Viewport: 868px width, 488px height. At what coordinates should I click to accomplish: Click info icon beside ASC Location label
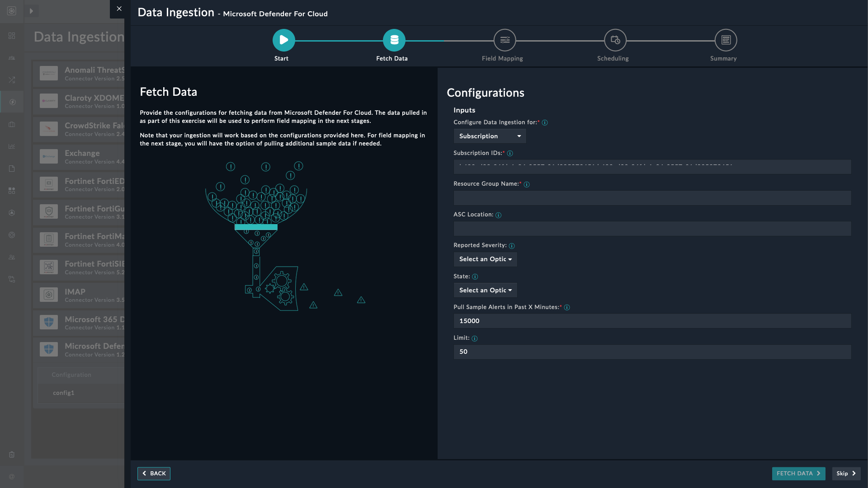tap(498, 215)
